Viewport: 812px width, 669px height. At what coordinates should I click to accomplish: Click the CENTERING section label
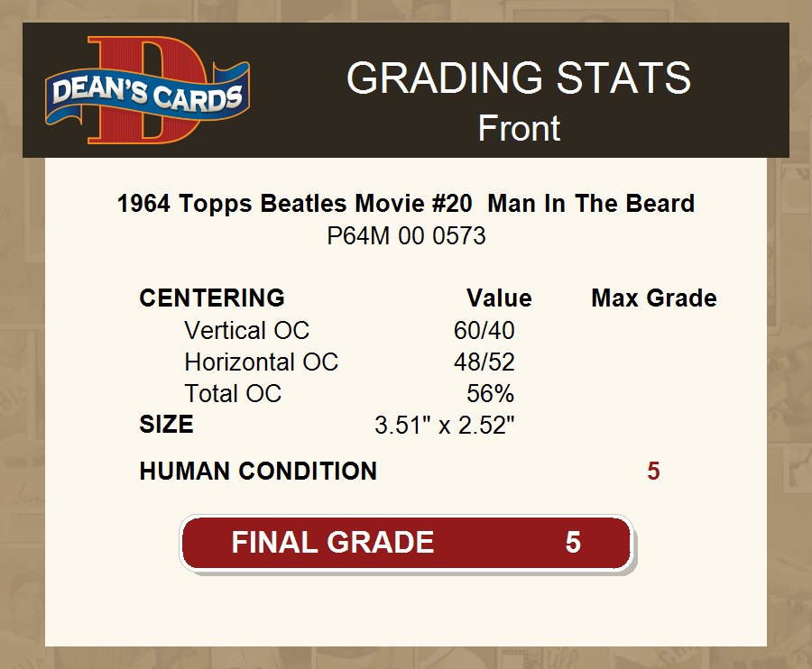click(212, 298)
